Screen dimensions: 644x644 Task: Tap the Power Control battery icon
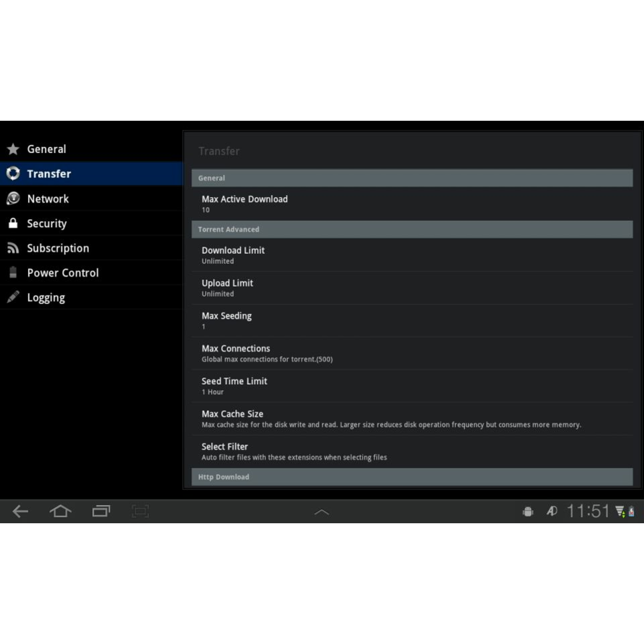(13, 272)
